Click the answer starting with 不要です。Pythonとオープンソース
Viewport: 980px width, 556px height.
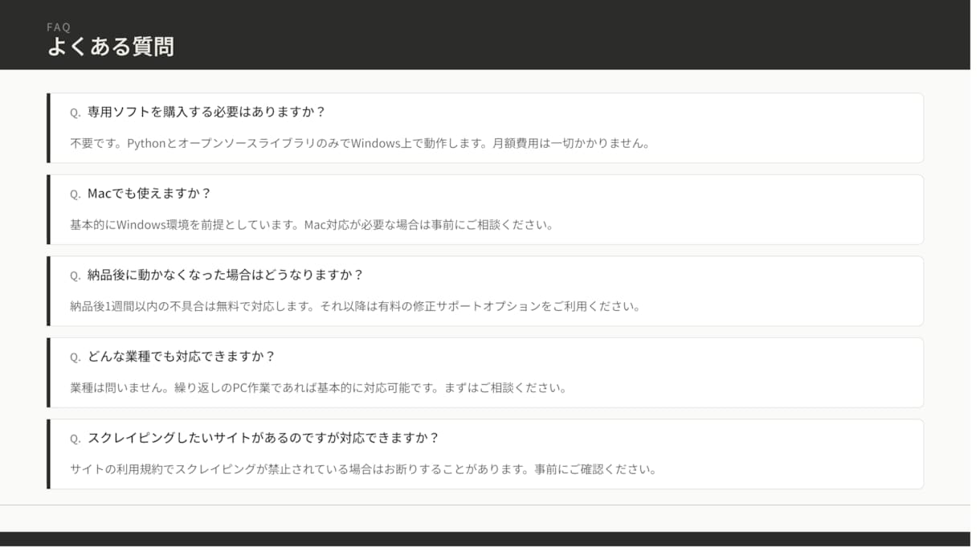360,145
